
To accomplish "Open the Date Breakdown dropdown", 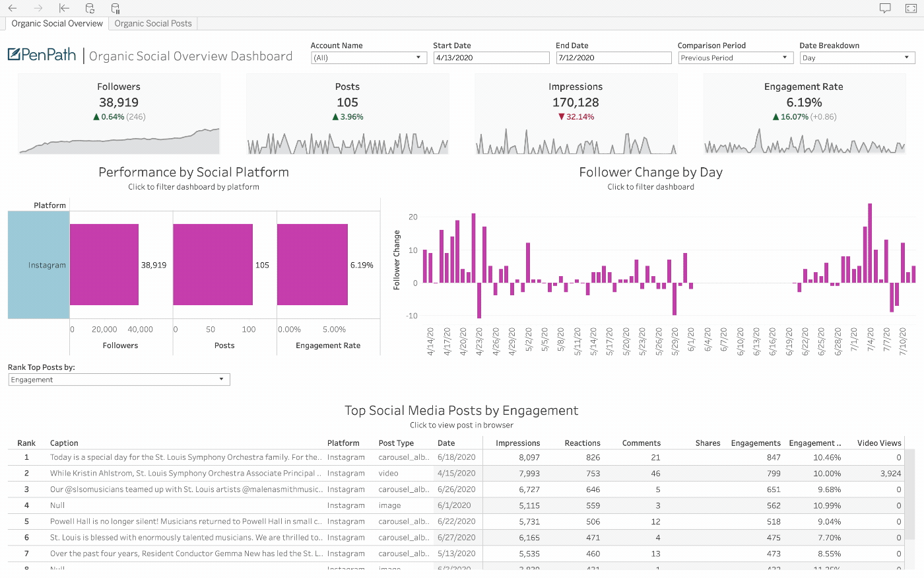I will coord(857,58).
